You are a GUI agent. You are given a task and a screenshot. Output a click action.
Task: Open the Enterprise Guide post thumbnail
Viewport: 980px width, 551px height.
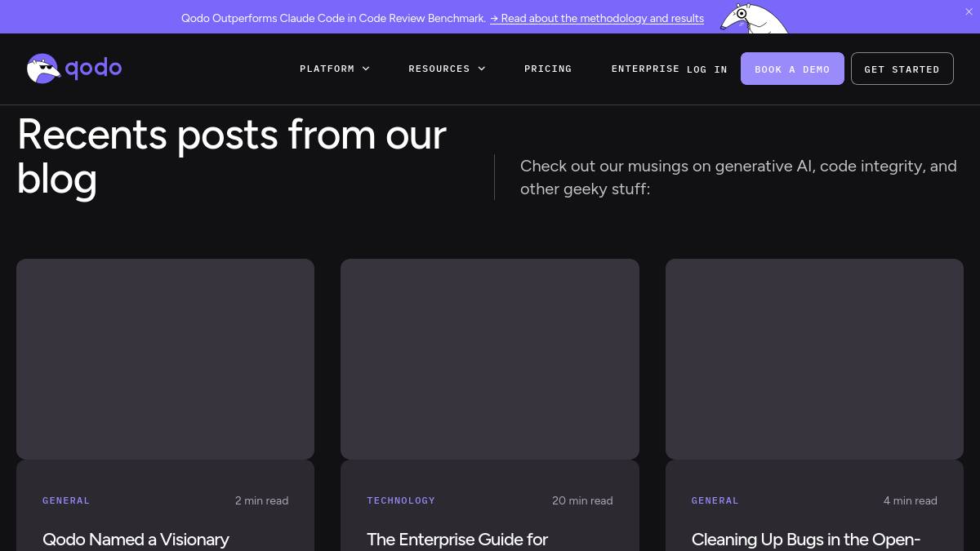pyautogui.click(x=489, y=359)
